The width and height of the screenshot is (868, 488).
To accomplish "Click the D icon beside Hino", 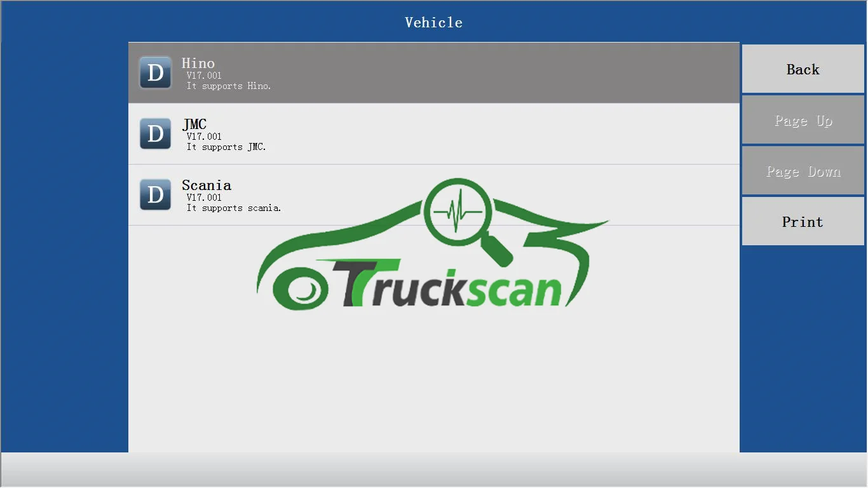I will [x=155, y=72].
